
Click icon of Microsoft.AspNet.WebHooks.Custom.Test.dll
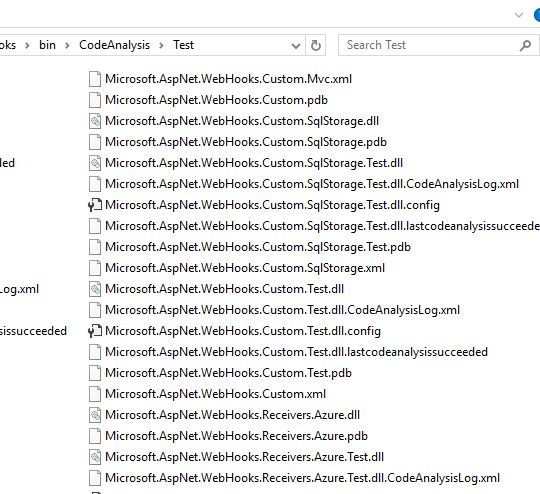pos(95,289)
